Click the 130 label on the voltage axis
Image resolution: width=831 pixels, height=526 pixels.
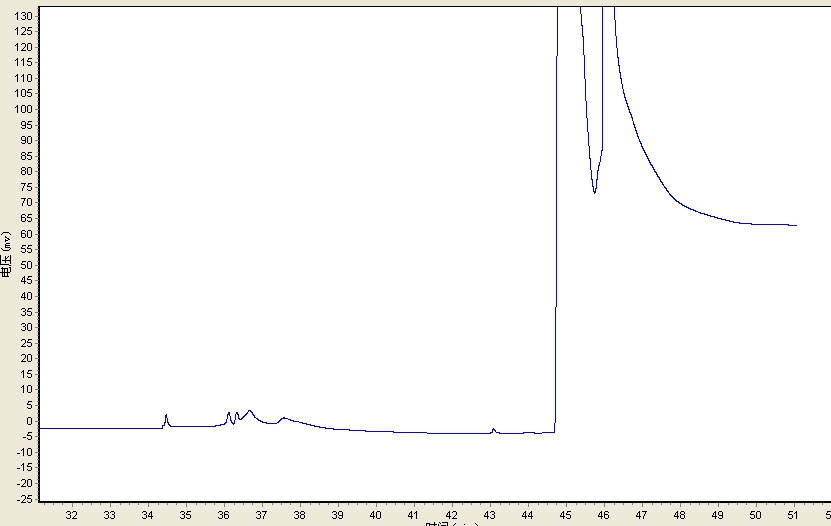[24, 16]
